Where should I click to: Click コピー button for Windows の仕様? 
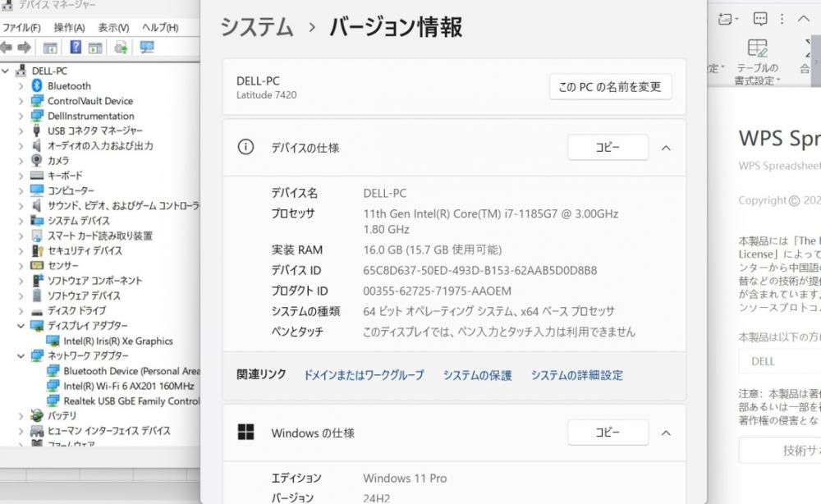pos(608,433)
